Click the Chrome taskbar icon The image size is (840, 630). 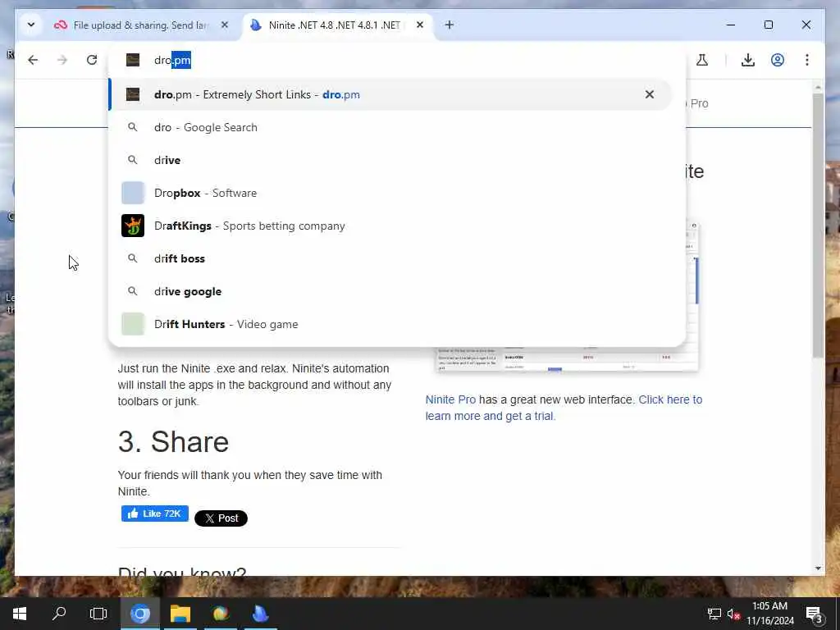140,614
